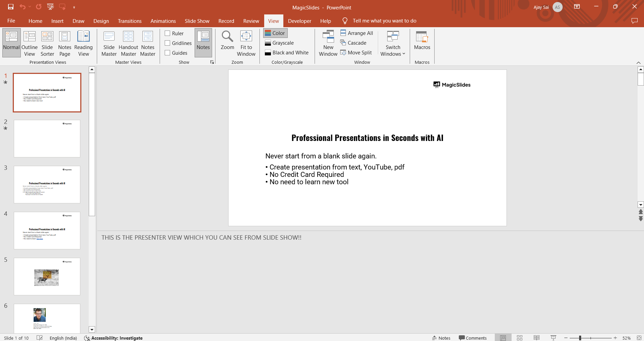Viewport: 644px width, 341px height.
Task: Switch to Reading View in ribbon
Action: point(83,43)
